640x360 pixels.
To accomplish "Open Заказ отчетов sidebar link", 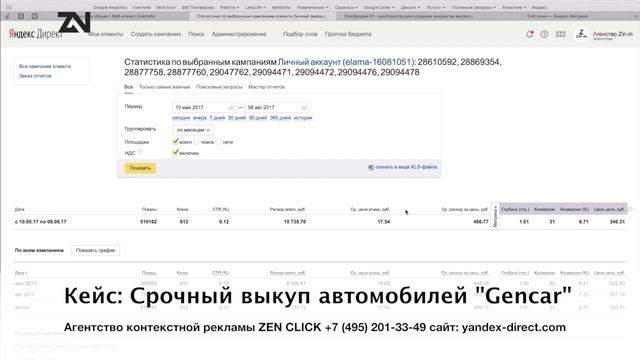I will 35,76.
